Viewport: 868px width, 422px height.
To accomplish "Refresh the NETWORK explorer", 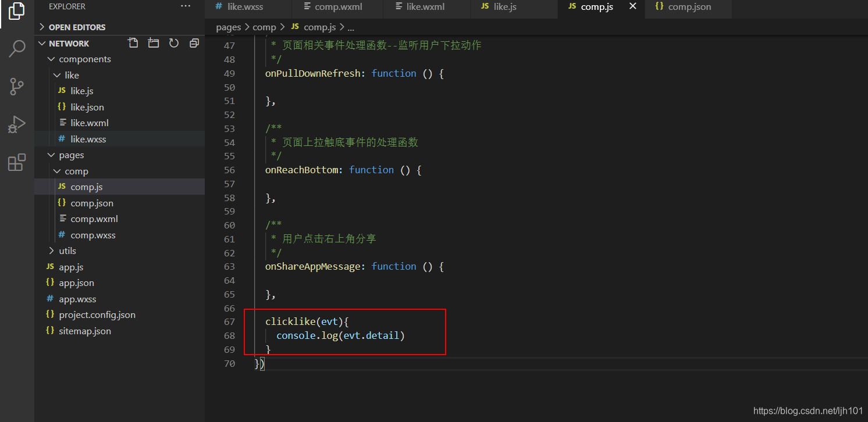I will pyautogui.click(x=174, y=43).
